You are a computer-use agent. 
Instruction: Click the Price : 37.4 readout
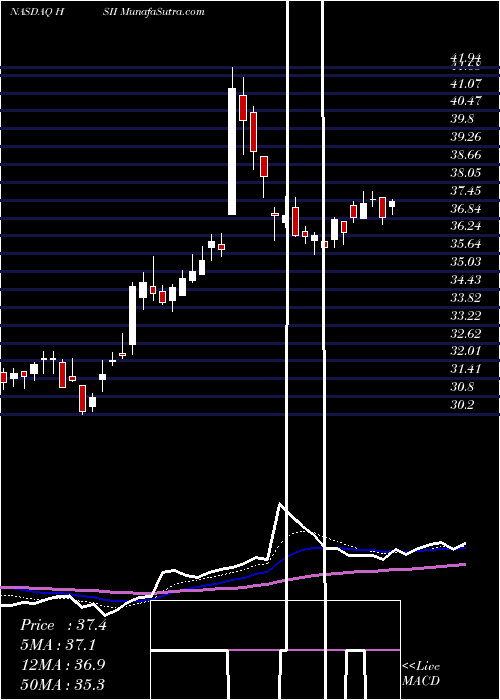(x=63, y=625)
